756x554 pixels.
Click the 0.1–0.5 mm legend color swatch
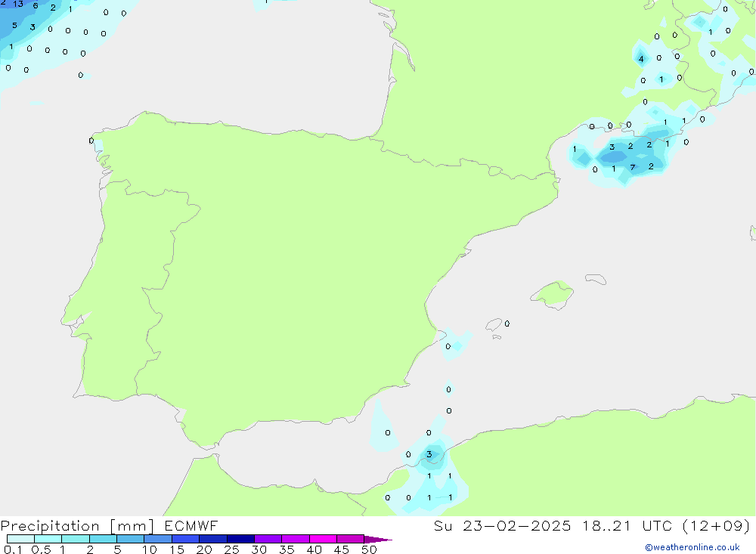[x=20, y=539]
